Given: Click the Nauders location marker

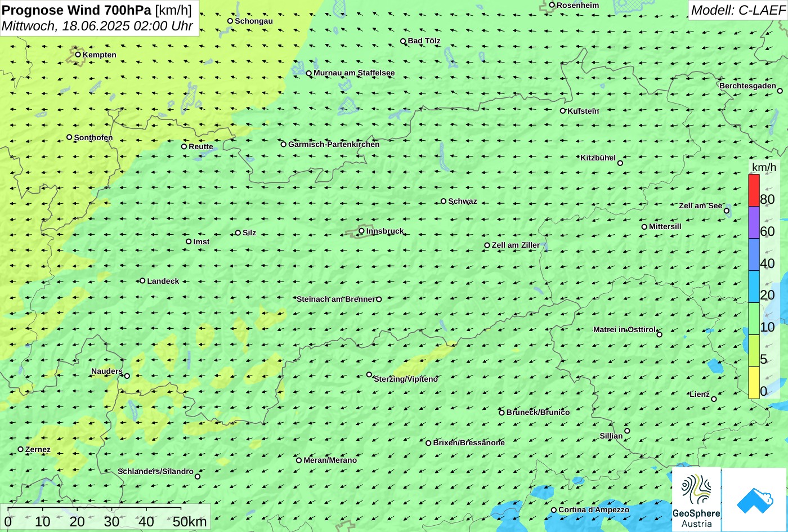Looking at the screenshot, I should click(127, 376).
